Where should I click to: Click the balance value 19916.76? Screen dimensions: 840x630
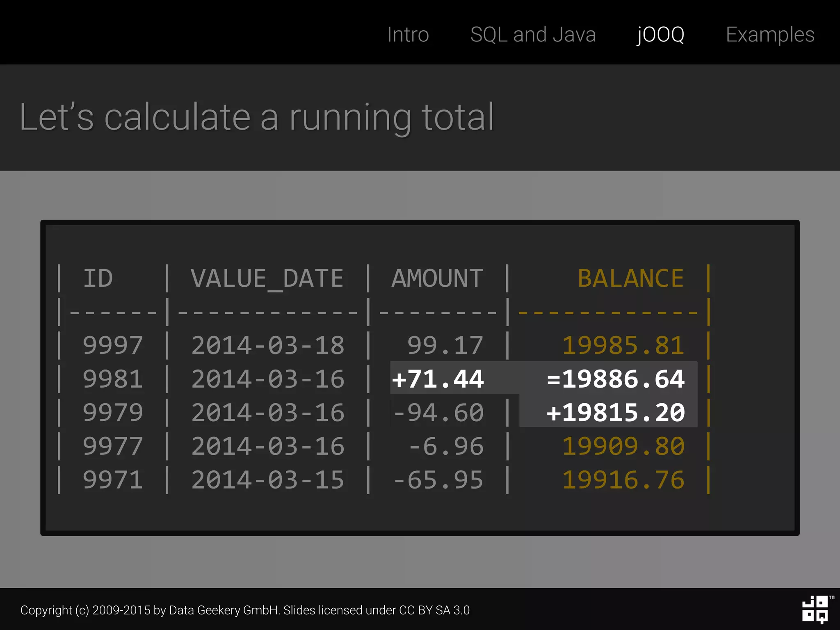click(623, 480)
